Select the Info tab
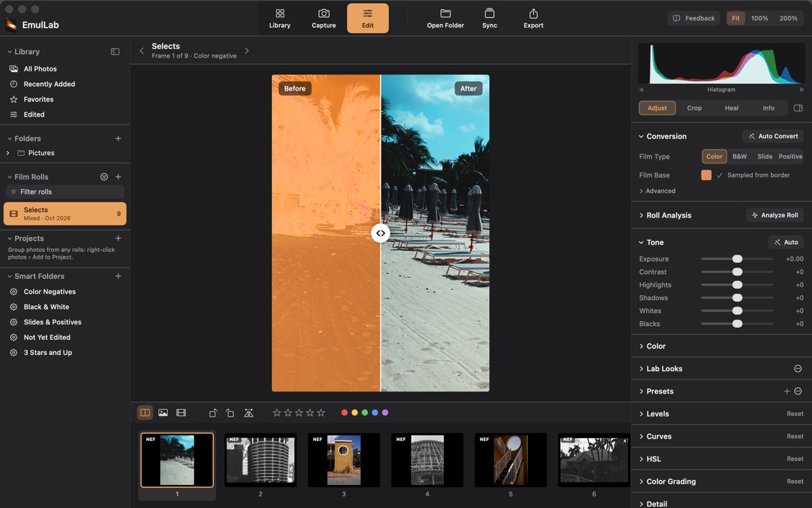This screenshot has width=812, height=508. 769,108
